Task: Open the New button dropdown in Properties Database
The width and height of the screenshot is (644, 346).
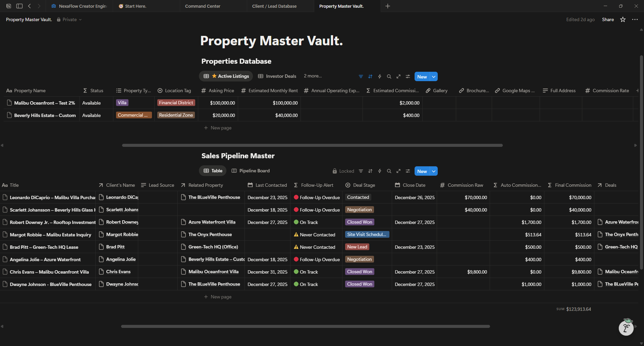Action: coord(433,76)
